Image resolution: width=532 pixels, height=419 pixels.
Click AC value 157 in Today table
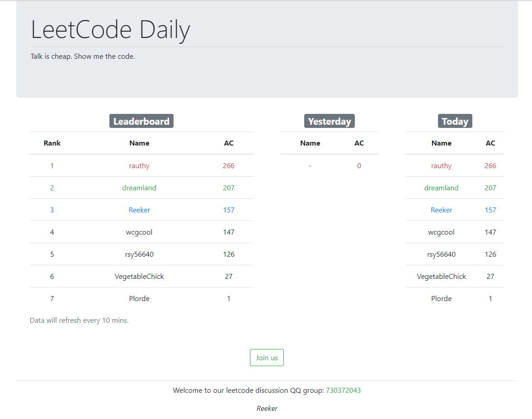coord(490,210)
